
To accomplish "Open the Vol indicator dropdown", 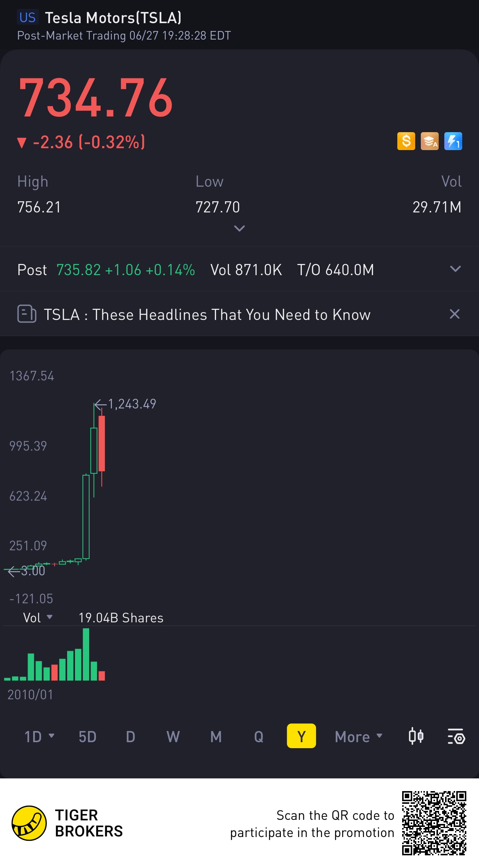I will pos(38,617).
